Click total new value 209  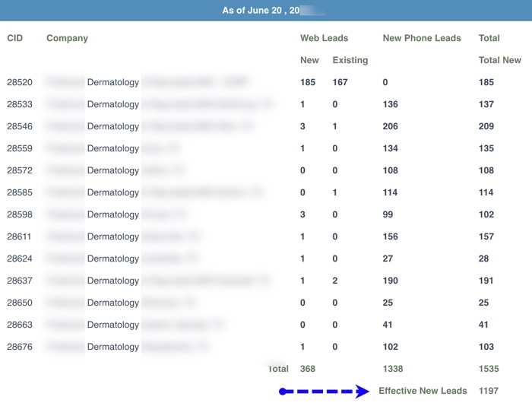tap(486, 126)
